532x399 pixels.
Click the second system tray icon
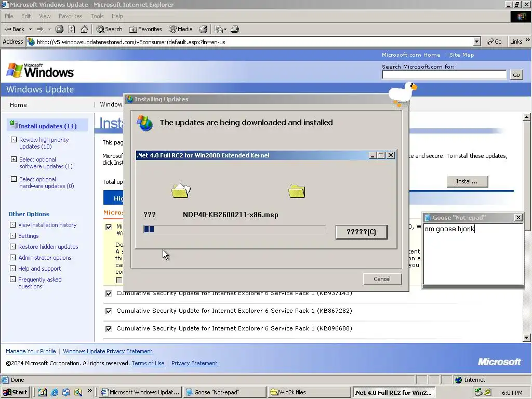pyautogui.click(x=487, y=392)
